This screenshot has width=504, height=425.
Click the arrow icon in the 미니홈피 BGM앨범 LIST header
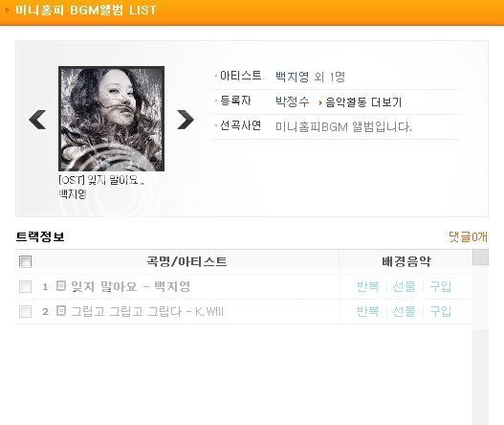point(8,10)
